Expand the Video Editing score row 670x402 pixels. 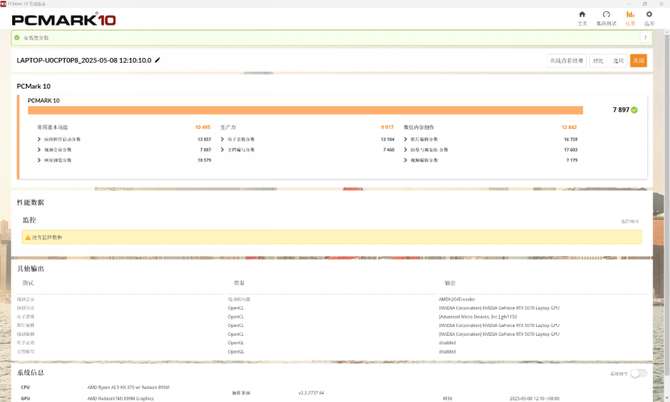[x=406, y=160]
